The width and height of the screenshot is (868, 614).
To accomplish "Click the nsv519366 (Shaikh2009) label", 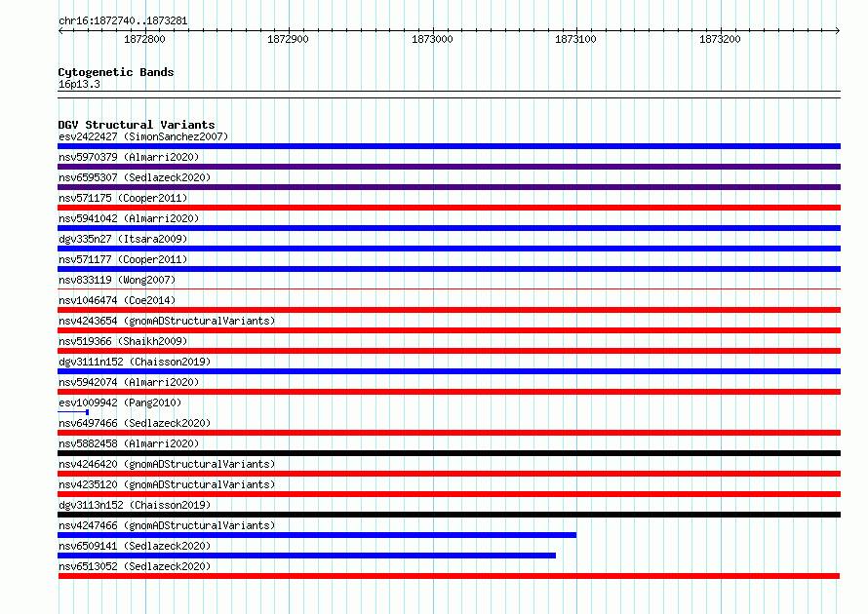I will point(123,341).
